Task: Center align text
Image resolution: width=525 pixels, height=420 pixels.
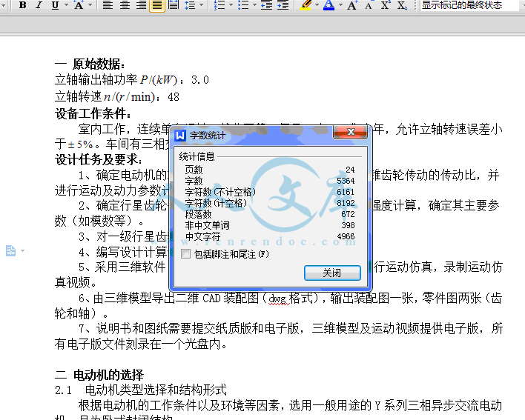Action: tap(125, 5)
